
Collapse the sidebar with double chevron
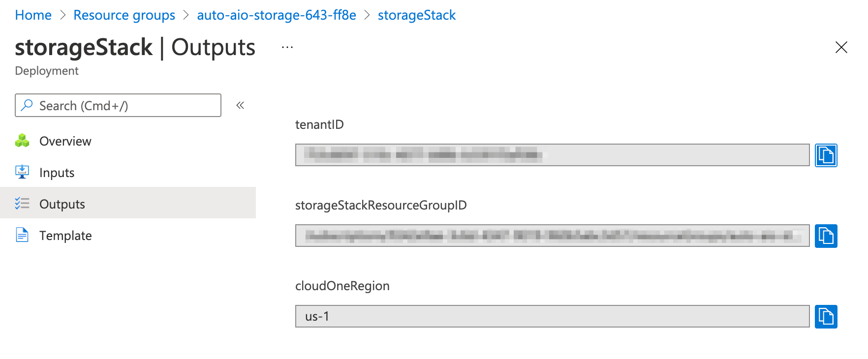[240, 105]
